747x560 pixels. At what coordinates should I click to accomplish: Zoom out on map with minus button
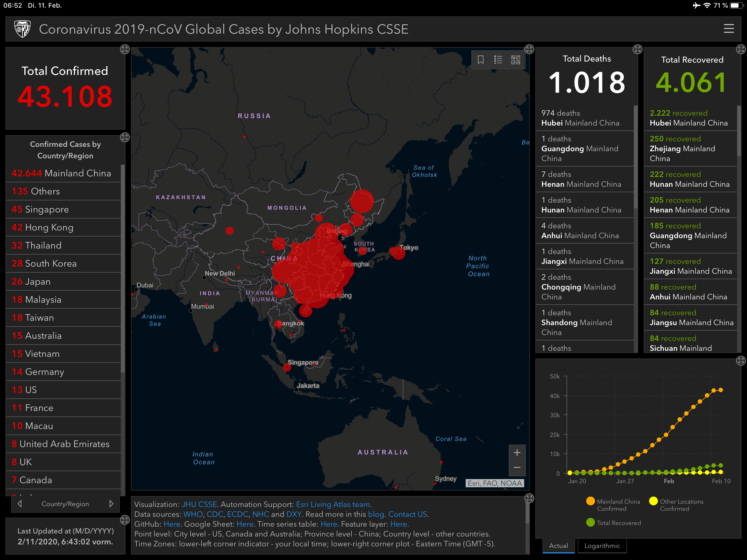517,468
